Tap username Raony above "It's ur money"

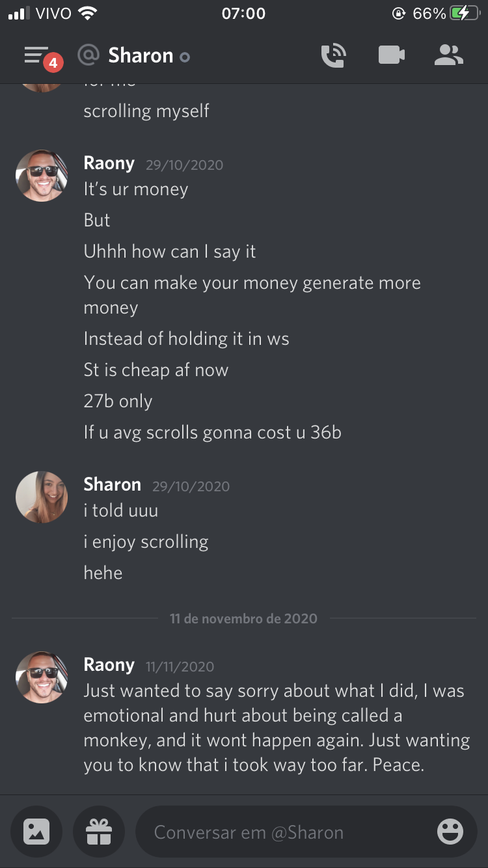point(109,163)
